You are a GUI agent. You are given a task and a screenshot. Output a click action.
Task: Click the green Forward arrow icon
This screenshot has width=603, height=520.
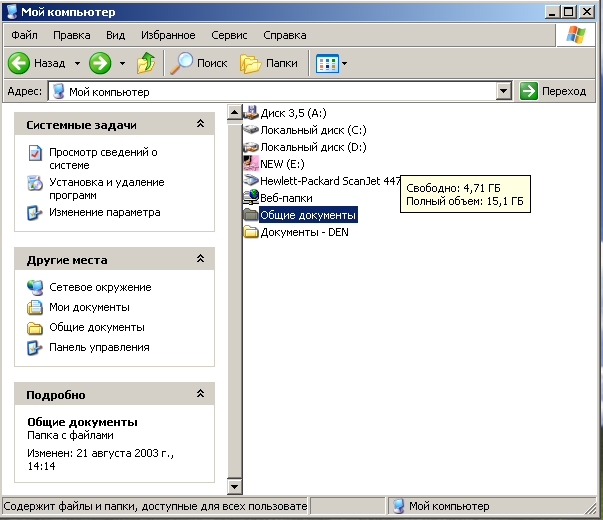(x=100, y=63)
